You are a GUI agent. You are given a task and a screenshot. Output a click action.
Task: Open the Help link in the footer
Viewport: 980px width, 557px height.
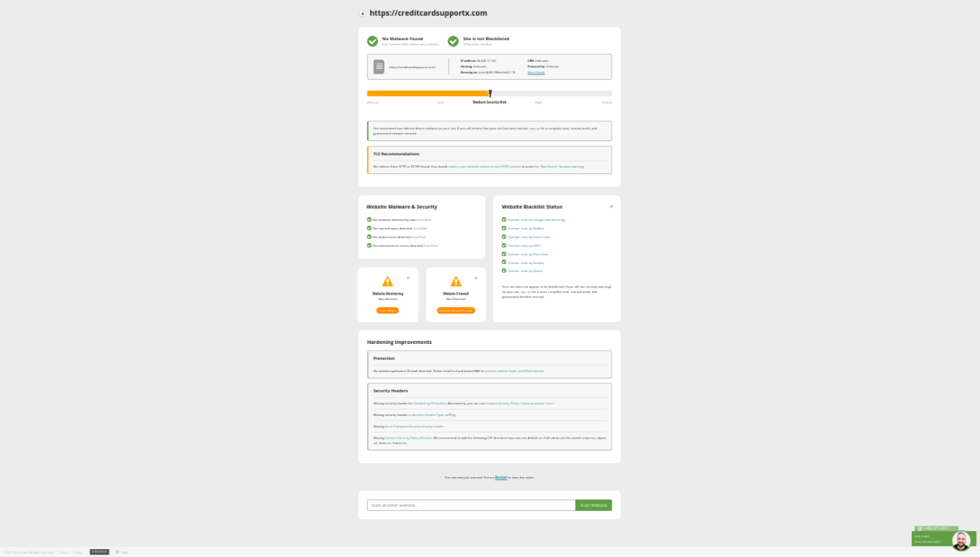click(124, 552)
